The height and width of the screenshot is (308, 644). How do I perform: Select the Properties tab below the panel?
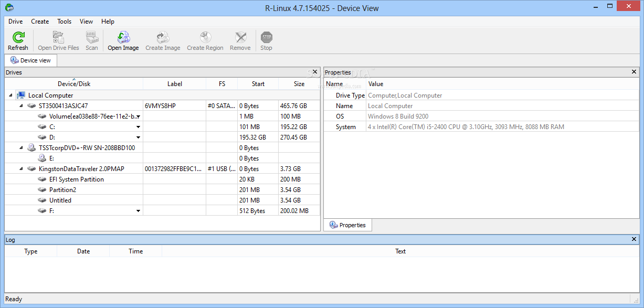[x=347, y=225]
